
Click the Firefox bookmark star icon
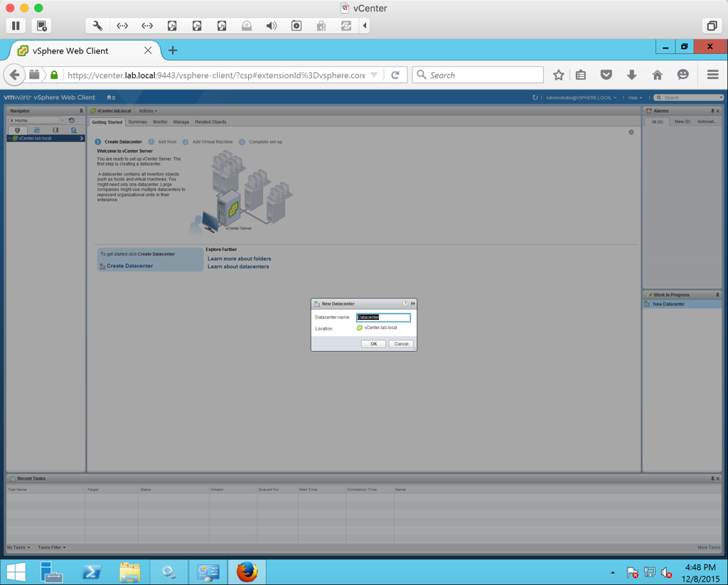click(559, 75)
